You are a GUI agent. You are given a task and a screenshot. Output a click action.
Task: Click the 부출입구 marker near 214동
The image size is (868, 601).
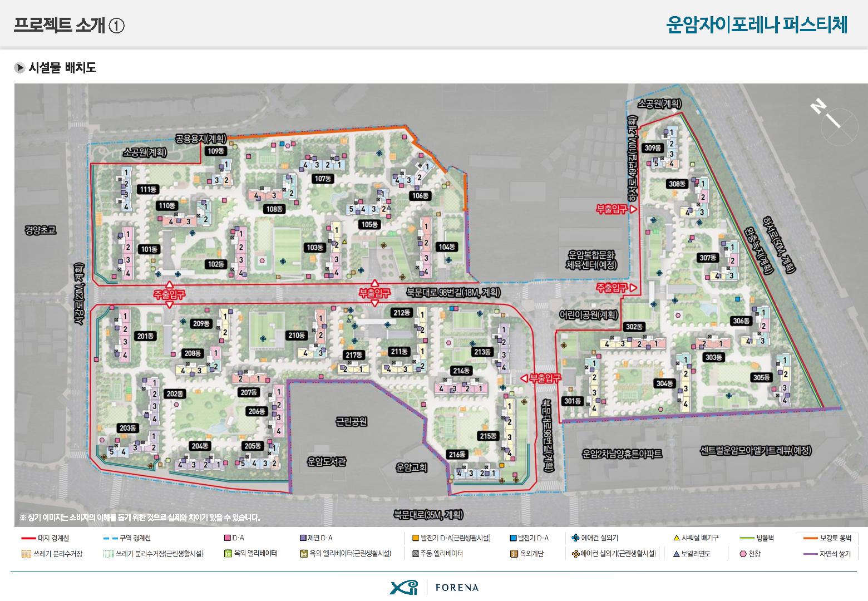pyautogui.click(x=541, y=378)
